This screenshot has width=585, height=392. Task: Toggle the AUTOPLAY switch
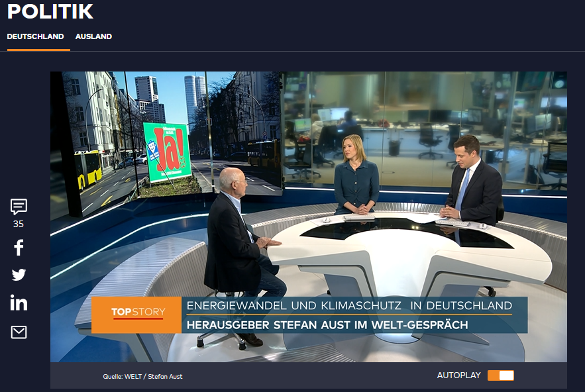tap(501, 375)
